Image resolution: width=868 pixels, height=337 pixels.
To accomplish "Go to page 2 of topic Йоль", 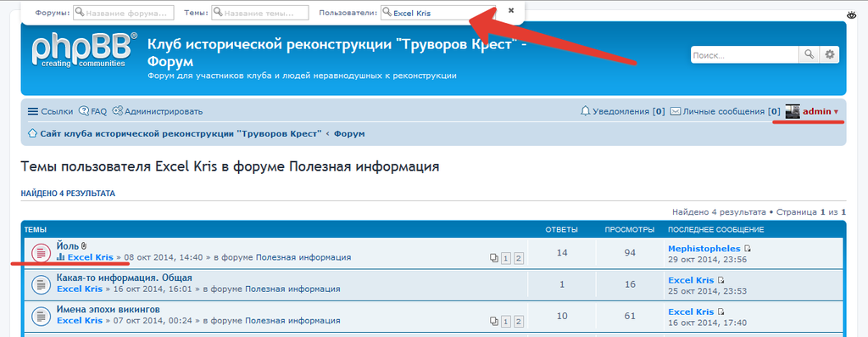I will 519,258.
